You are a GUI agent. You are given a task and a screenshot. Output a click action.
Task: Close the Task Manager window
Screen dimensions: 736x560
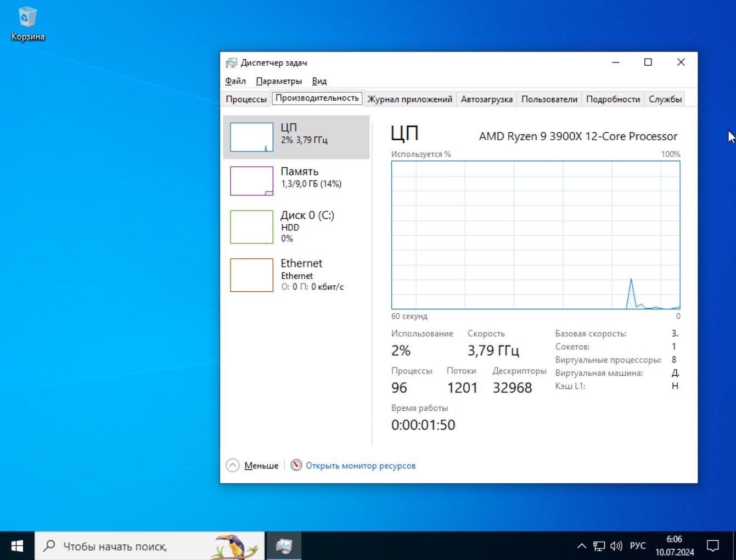[681, 63]
